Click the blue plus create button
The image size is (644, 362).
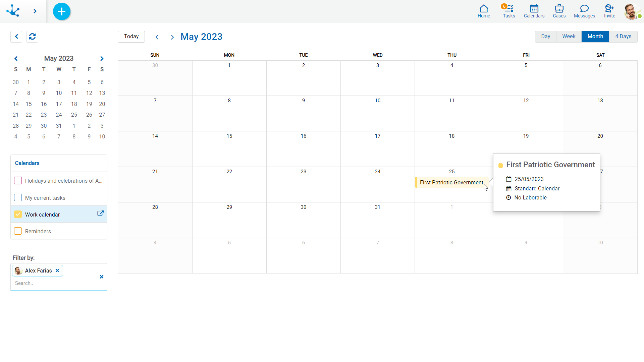(x=62, y=11)
